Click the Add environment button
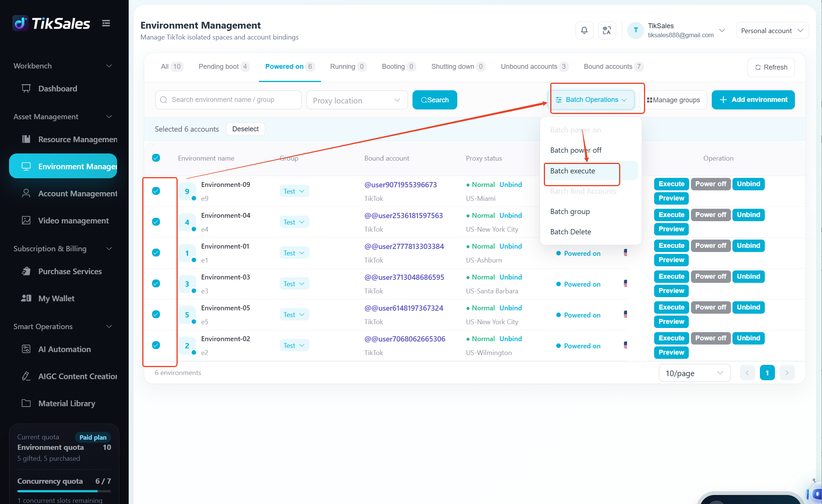This screenshot has height=504, width=822. (753, 100)
